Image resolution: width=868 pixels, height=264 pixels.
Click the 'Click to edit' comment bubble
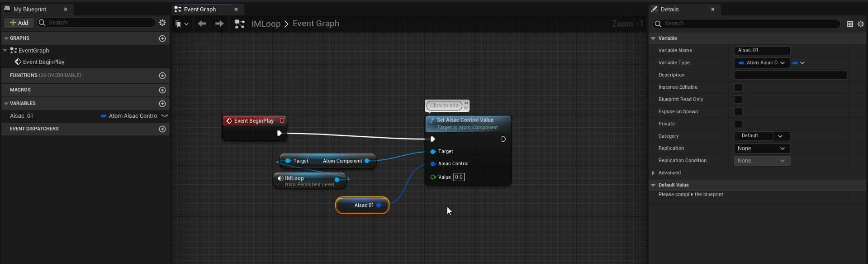[x=444, y=106]
